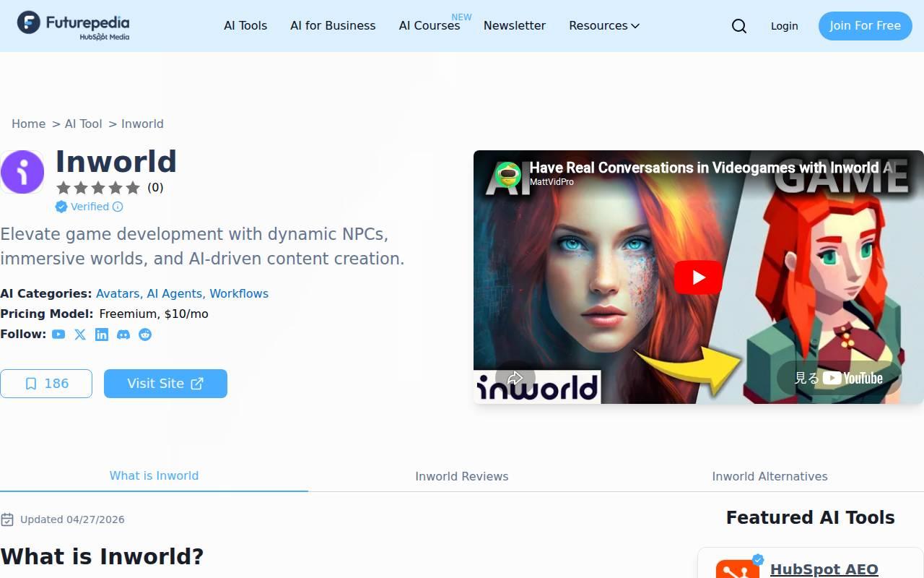Click the video title text link

pyautogui.click(x=714, y=168)
